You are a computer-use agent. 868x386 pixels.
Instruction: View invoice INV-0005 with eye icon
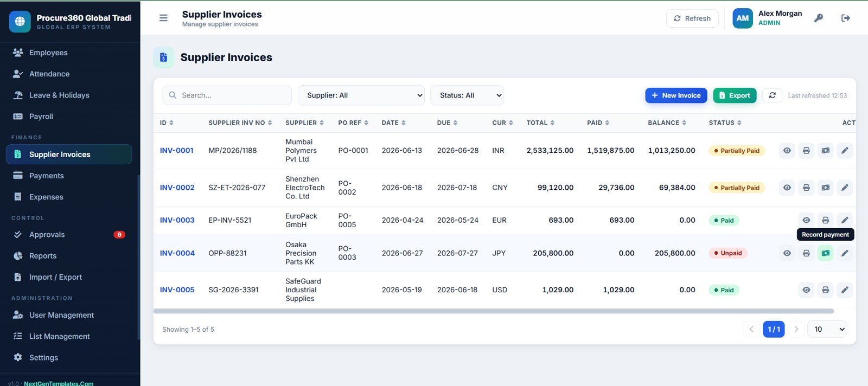[806, 290]
